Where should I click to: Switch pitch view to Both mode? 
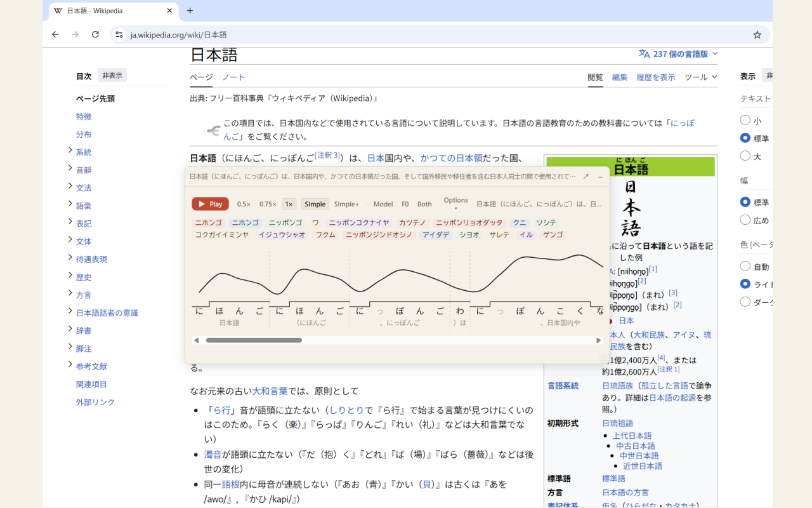(x=424, y=204)
